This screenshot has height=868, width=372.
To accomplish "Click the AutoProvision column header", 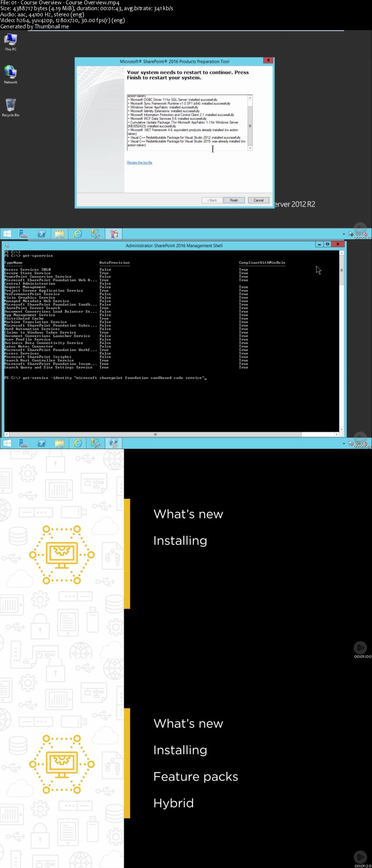I will pos(114,263).
